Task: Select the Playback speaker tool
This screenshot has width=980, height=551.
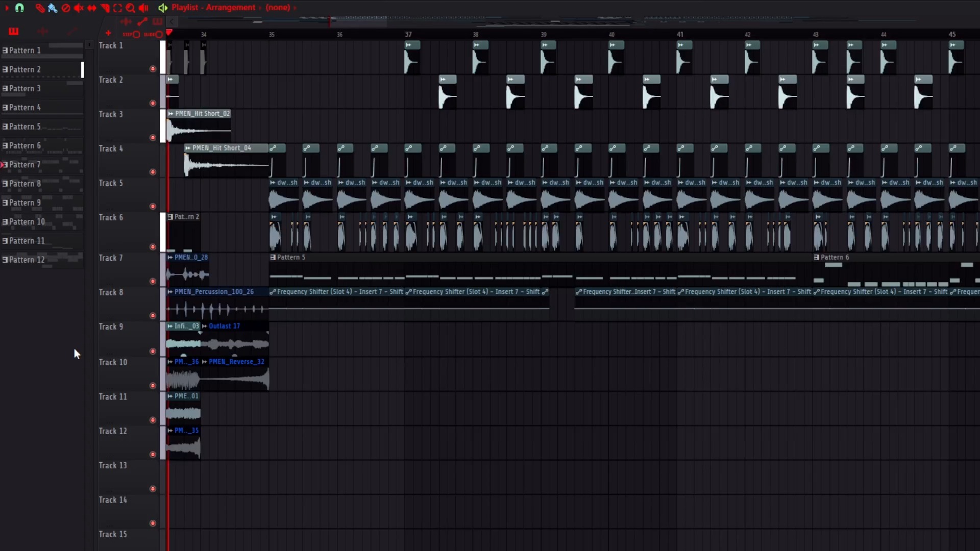Action: 143,8
